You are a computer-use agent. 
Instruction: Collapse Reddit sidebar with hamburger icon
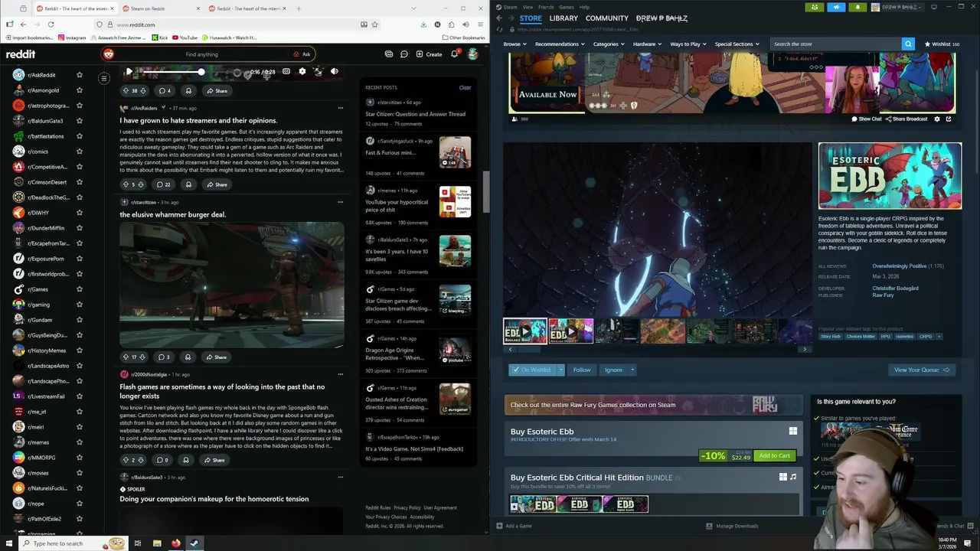coord(104,78)
